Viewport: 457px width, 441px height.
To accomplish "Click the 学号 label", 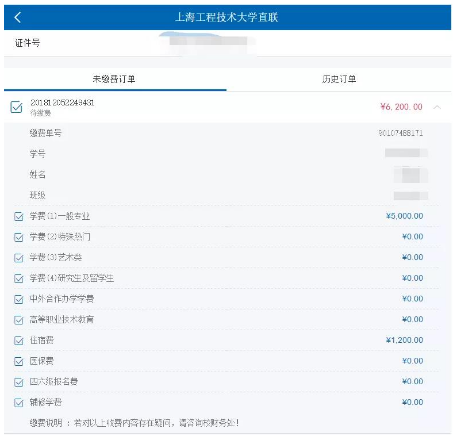I will pyautogui.click(x=37, y=154).
